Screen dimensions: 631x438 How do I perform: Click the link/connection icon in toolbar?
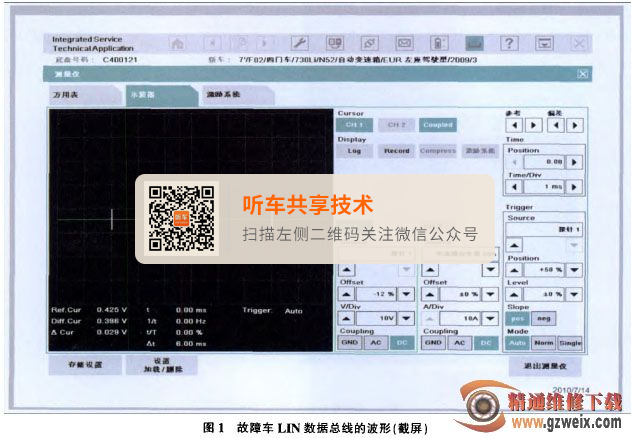[370, 43]
